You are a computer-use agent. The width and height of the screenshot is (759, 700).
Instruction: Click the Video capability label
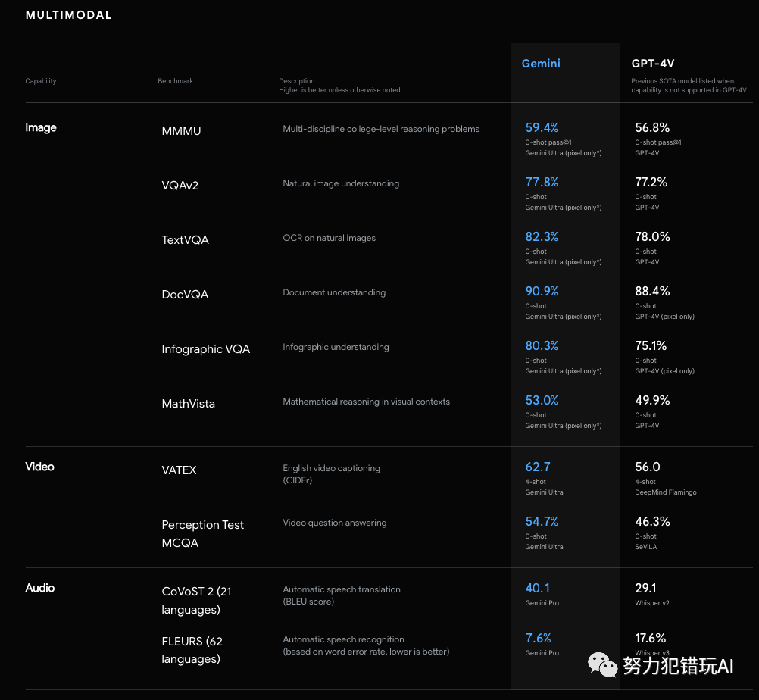[39, 467]
